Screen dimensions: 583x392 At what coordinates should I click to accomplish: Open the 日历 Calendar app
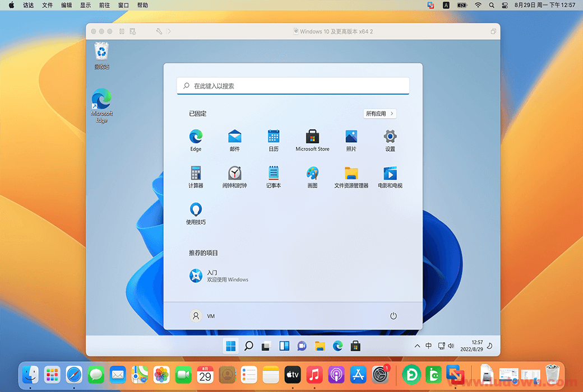(x=274, y=141)
